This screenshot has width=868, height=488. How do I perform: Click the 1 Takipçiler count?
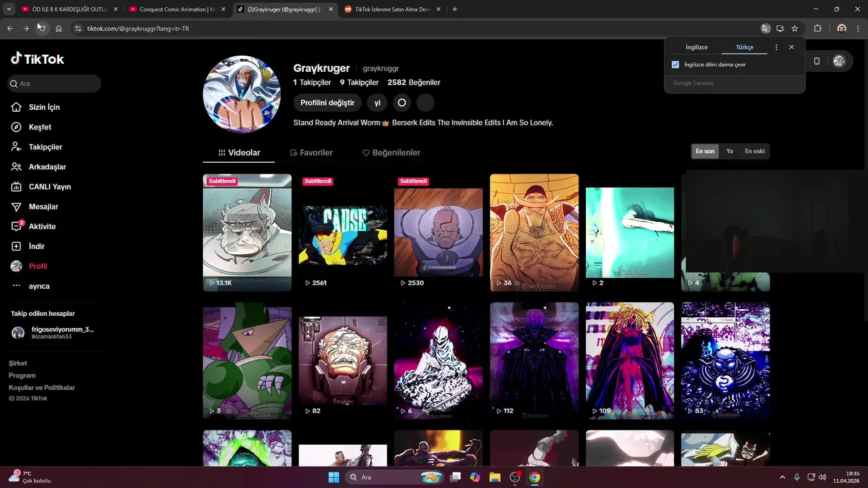point(312,83)
